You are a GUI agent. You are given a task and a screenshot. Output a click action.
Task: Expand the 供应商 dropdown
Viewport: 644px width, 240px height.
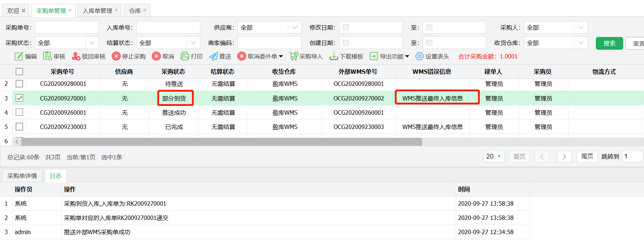point(294,27)
